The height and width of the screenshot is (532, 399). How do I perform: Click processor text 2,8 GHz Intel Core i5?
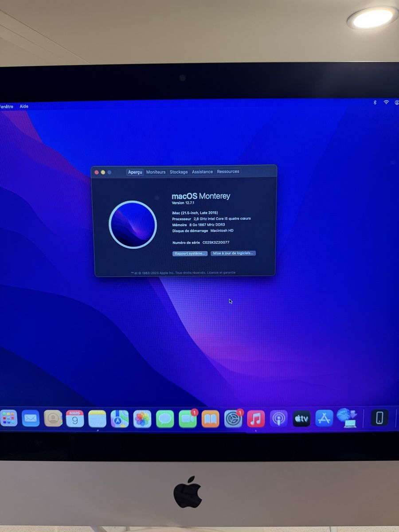click(222, 219)
